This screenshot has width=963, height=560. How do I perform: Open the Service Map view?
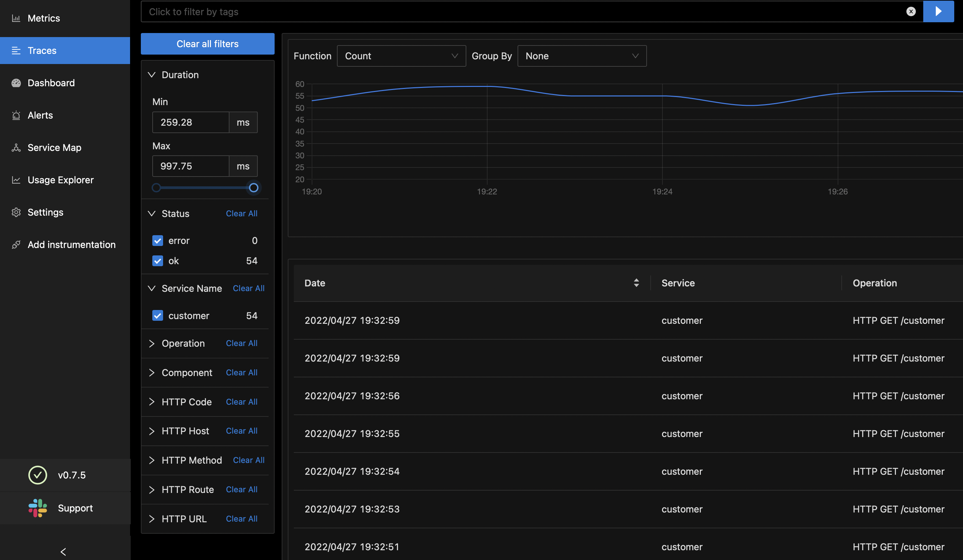54,148
